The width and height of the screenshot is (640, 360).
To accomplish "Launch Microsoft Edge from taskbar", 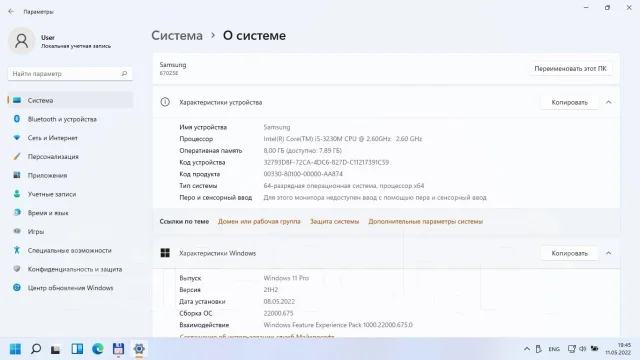I will [98, 349].
